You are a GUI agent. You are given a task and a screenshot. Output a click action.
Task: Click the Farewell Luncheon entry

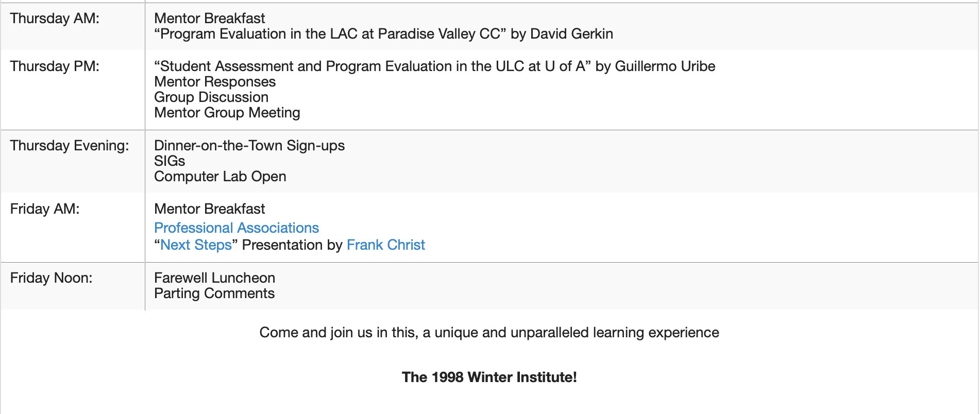tap(214, 278)
